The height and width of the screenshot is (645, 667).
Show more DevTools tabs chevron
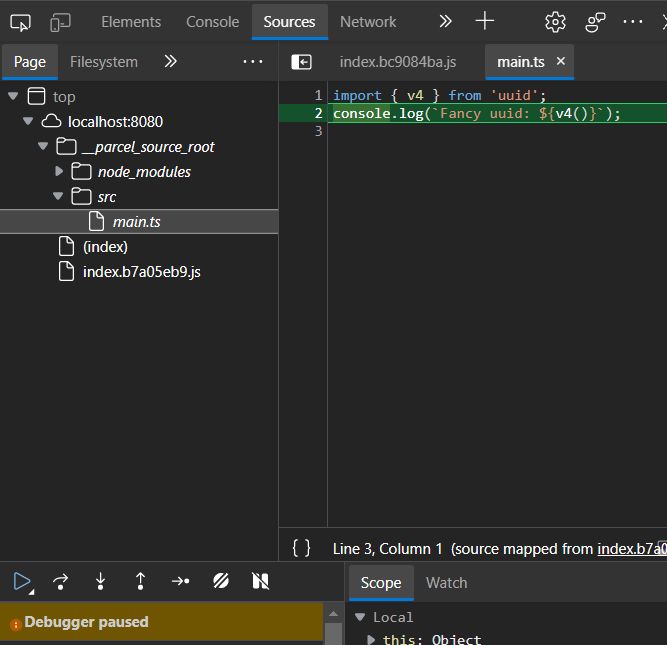pyautogui.click(x=445, y=21)
